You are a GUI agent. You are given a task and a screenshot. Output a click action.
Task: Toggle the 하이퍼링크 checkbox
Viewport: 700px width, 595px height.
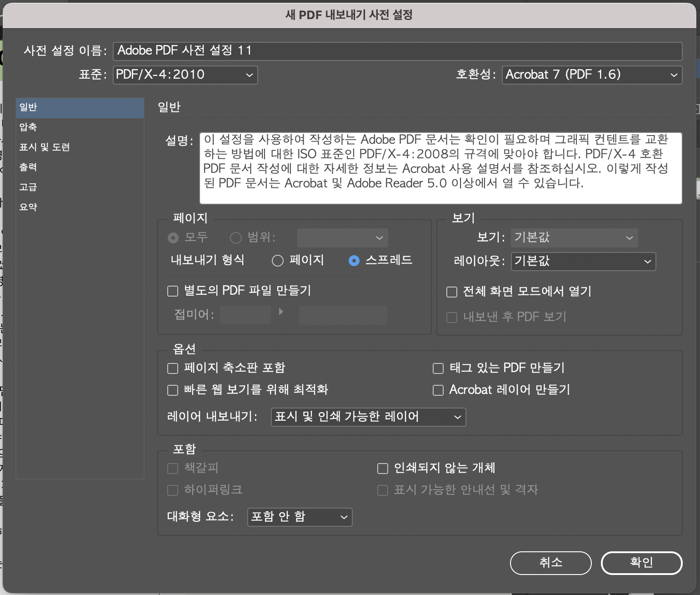tap(173, 490)
